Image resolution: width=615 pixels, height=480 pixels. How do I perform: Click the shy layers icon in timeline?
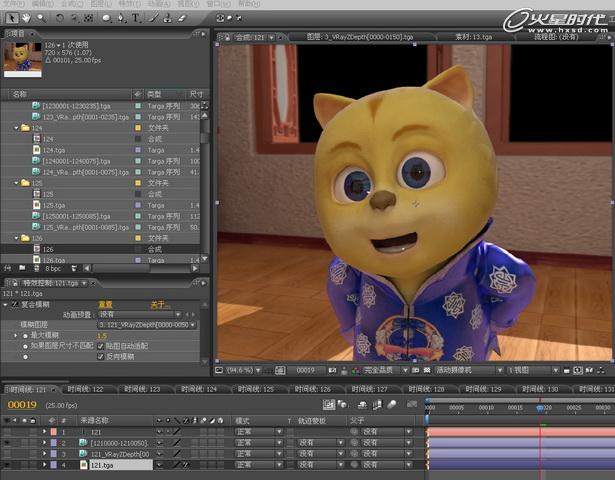[362, 404]
